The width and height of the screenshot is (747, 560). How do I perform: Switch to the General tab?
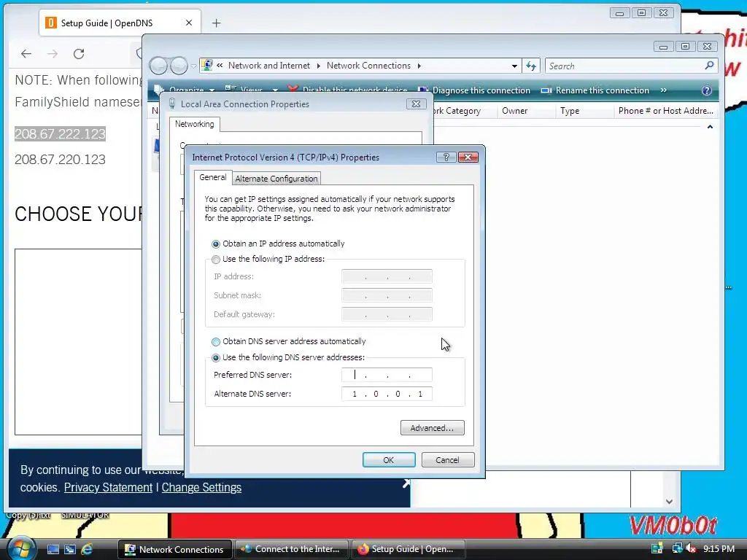213,177
